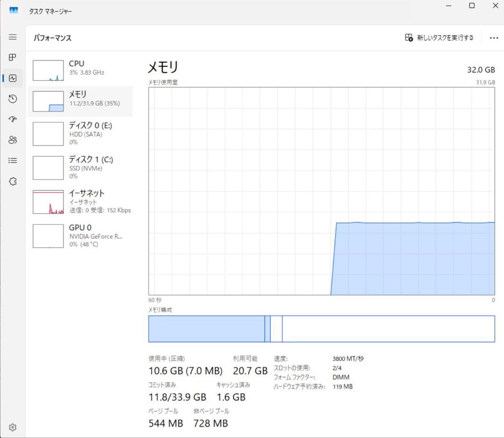Click the Task Manager app icon in title bar
Viewport: 504px width, 438px height.
coord(14,11)
